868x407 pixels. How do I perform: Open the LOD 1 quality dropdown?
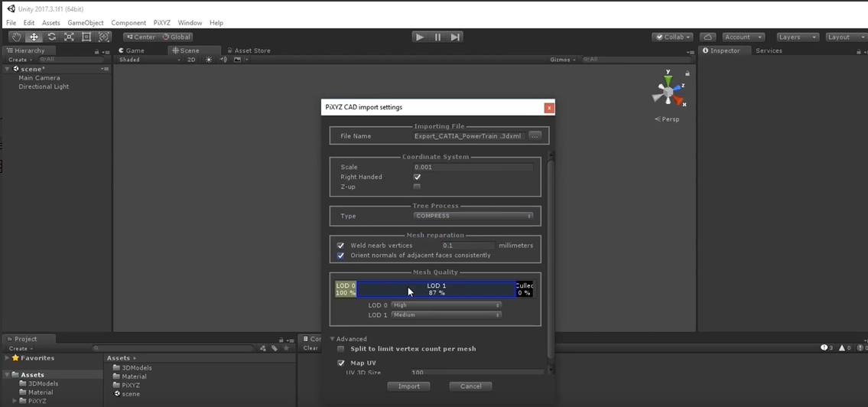(446, 315)
